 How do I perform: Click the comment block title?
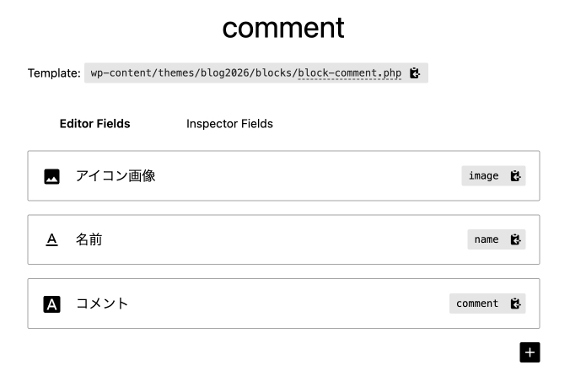283,27
